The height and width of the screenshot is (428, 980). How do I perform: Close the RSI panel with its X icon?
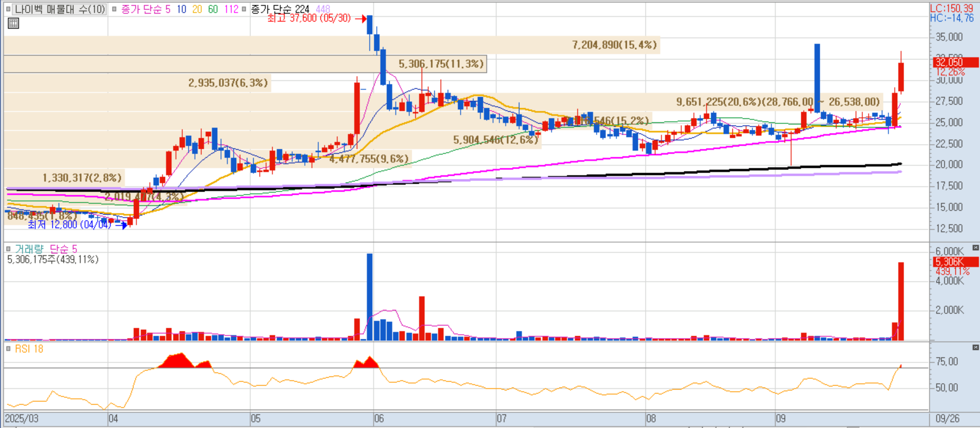point(975,347)
